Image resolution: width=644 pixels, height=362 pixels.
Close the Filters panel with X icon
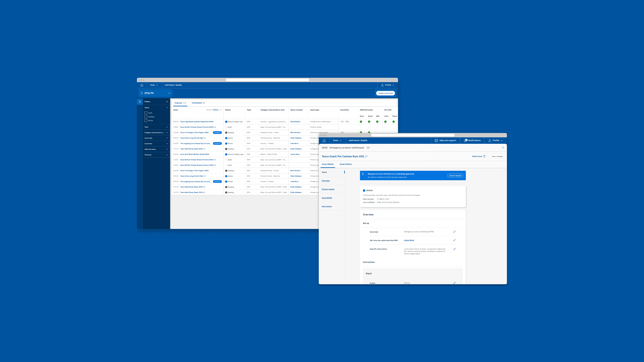[167, 102]
